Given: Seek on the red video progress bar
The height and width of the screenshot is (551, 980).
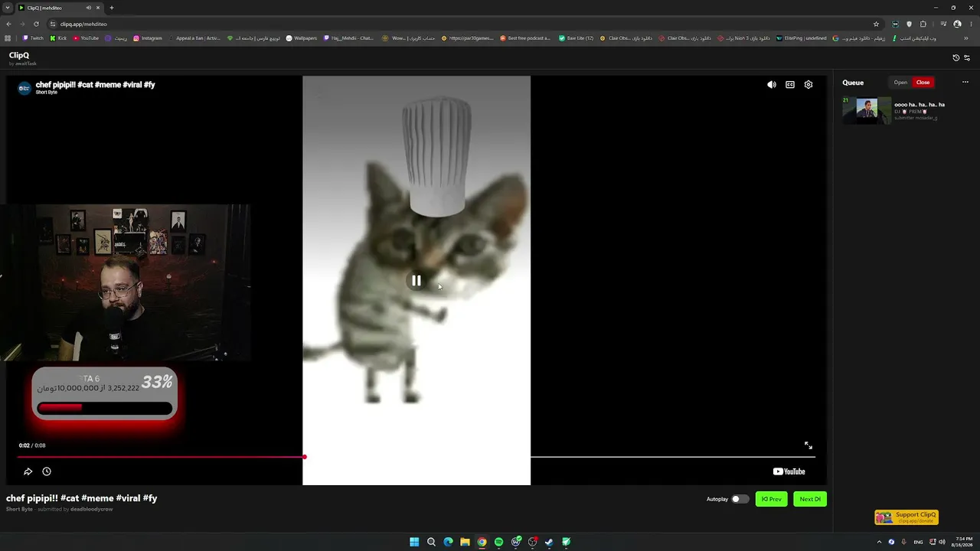Looking at the screenshot, I should (161, 457).
